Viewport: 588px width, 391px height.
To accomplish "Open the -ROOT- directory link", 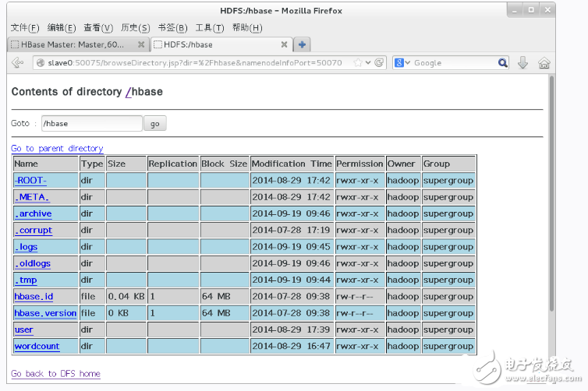I will coord(30,180).
